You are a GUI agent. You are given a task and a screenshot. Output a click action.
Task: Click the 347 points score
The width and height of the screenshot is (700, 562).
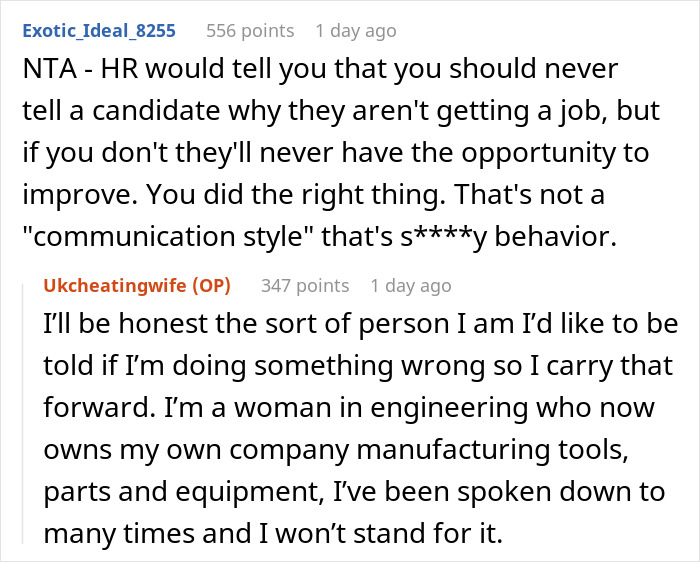point(305,286)
